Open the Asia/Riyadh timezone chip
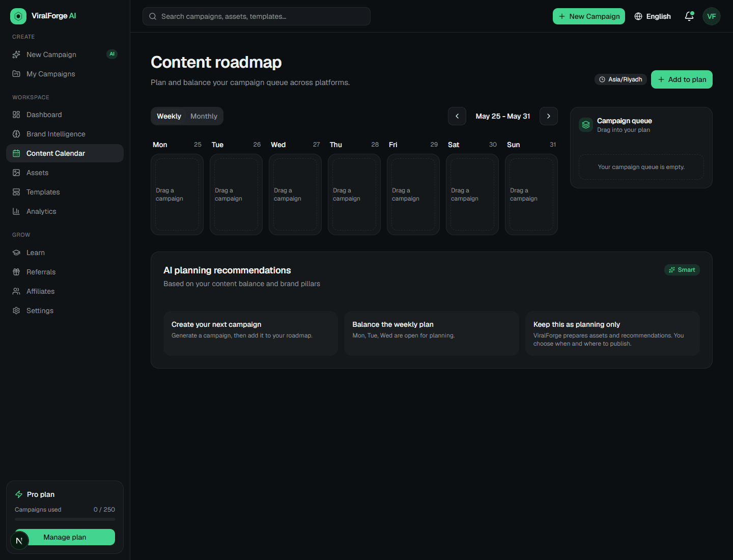Screen dimensions: 733x560 pos(621,79)
